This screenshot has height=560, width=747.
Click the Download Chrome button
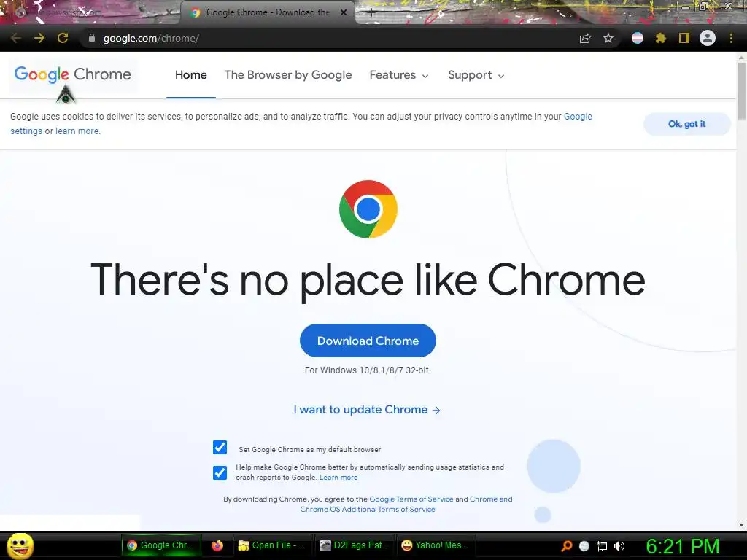tap(368, 341)
